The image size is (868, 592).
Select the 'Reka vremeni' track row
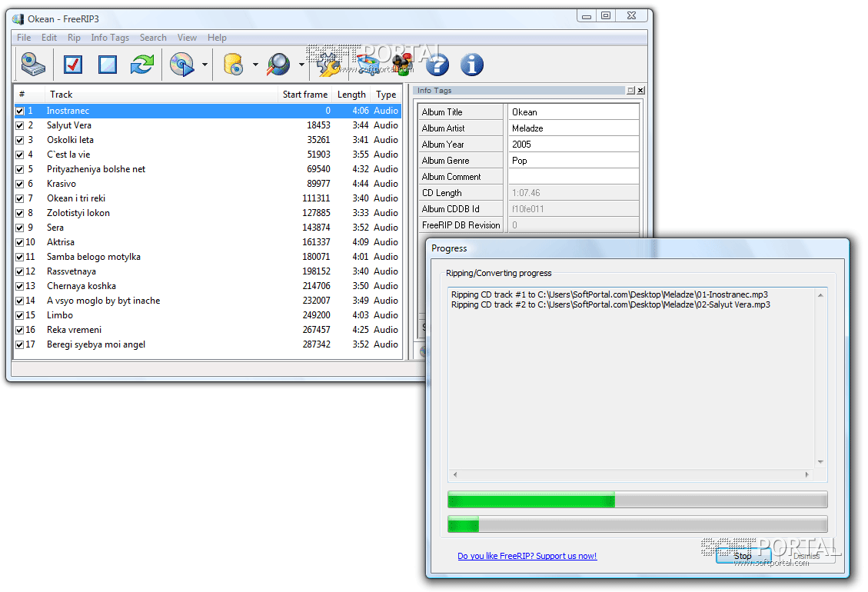click(208, 330)
